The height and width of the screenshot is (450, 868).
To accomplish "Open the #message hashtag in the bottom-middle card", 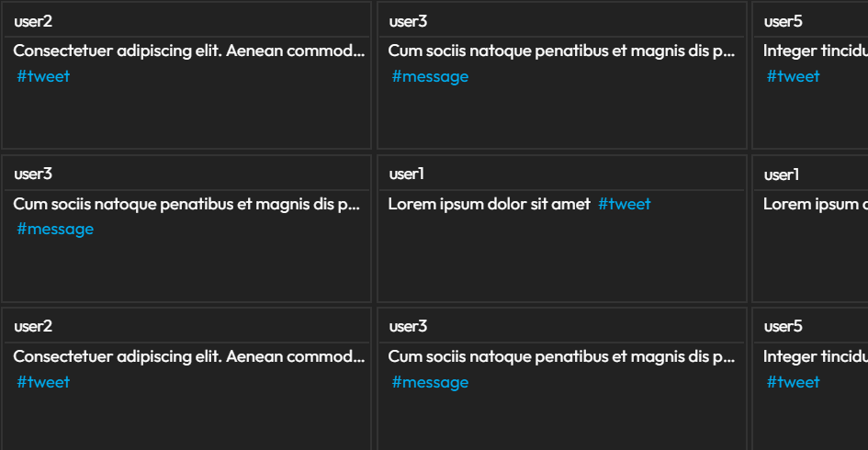I will pos(430,382).
